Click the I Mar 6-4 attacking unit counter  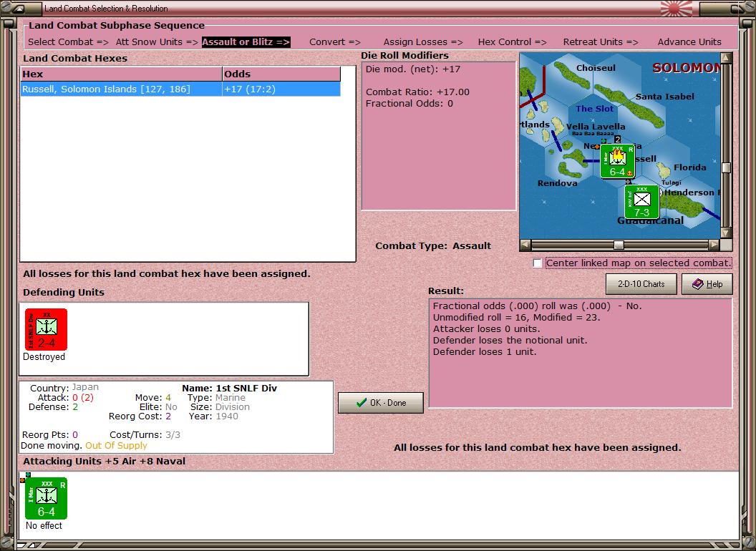(46, 498)
